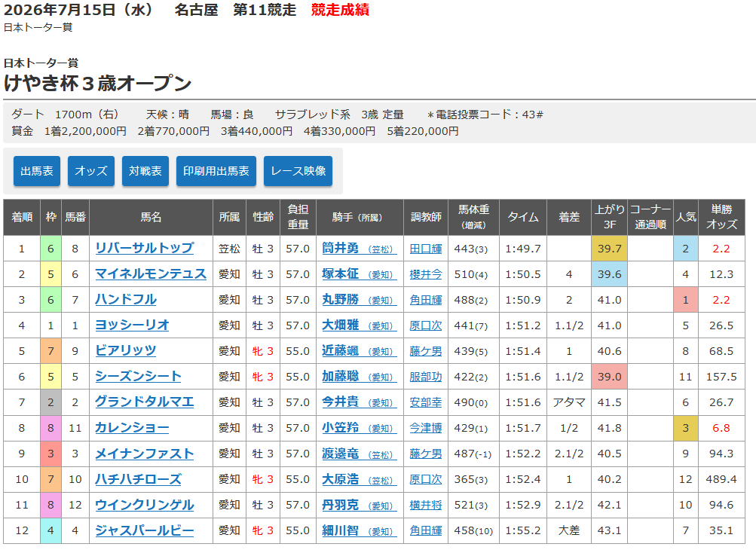Click the タイム column header
The width and height of the screenshot is (756, 553).
point(522,217)
